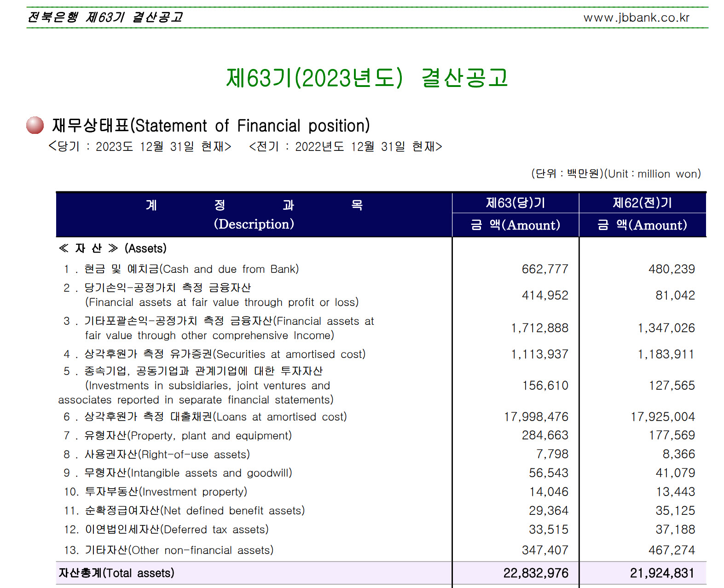Click the total 22,832,976
The height and width of the screenshot is (588, 724).
[x=536, y=573]
